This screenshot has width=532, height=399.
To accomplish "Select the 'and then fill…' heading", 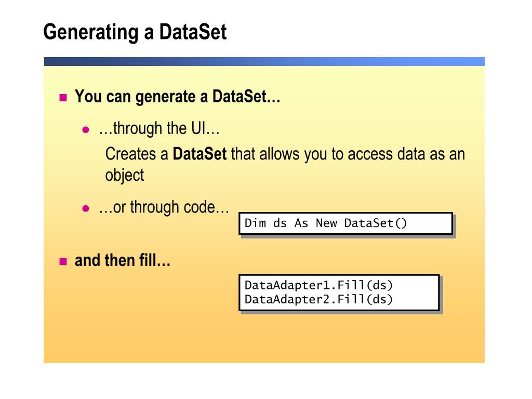I will click(x=123, y=261).
